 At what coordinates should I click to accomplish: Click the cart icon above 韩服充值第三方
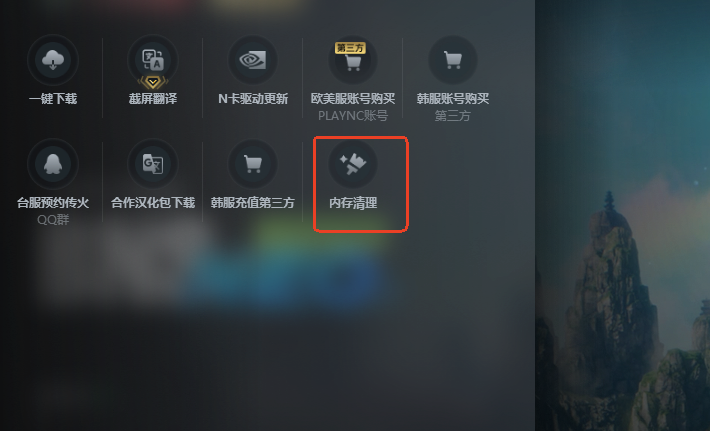253,163
